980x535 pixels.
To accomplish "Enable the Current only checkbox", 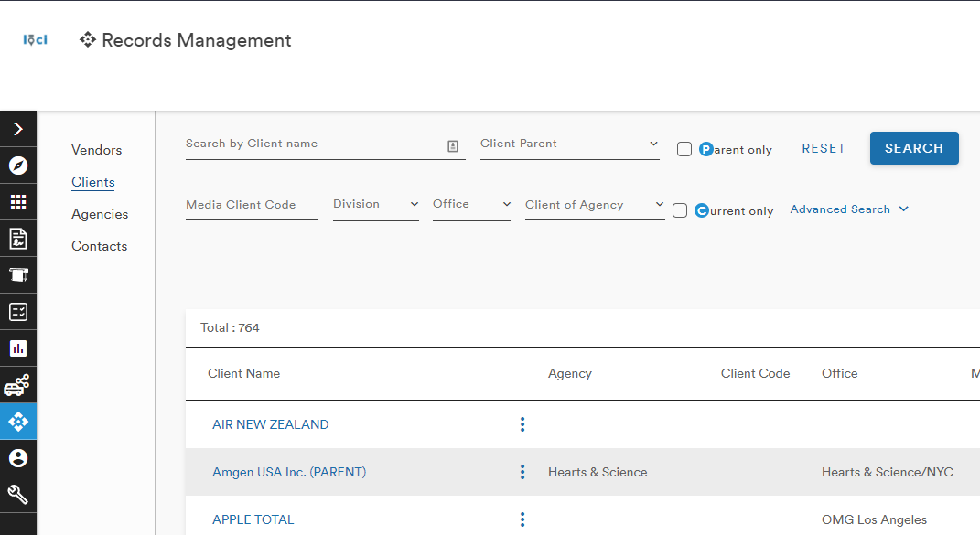I will coord(680,210).
